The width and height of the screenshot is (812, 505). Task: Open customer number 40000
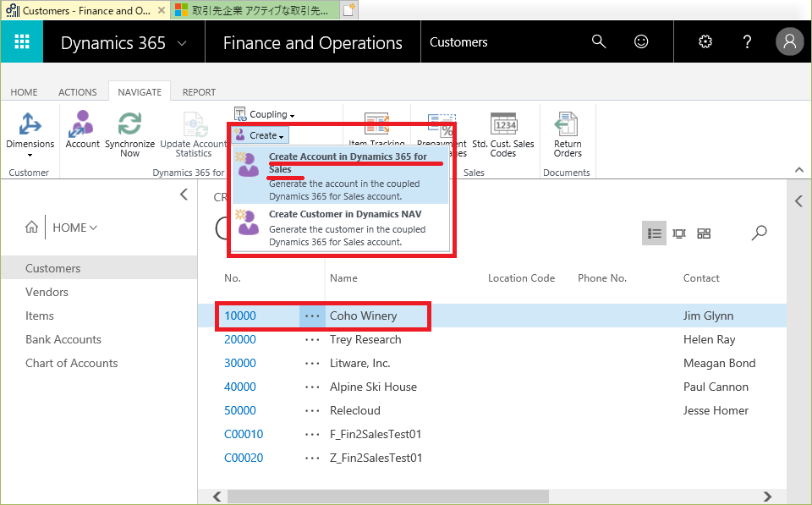[x=239, y=387]
